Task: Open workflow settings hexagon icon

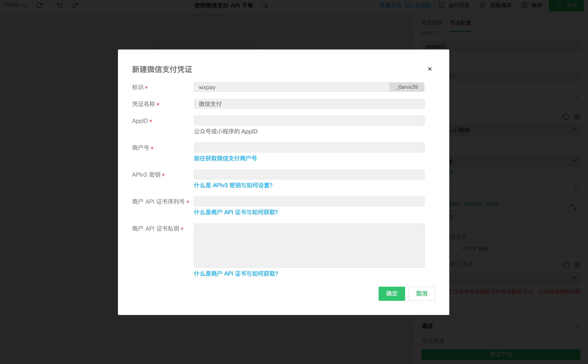Action: (x=577, y=265)
